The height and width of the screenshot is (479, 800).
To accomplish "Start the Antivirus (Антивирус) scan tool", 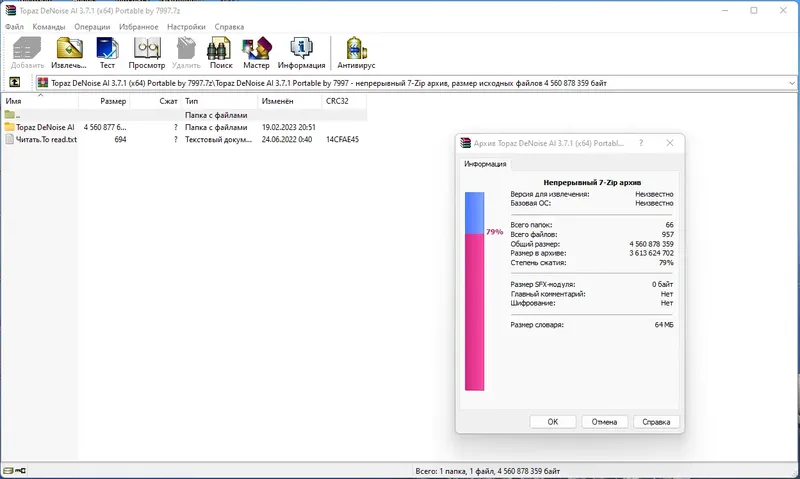I will pos(356,53).
